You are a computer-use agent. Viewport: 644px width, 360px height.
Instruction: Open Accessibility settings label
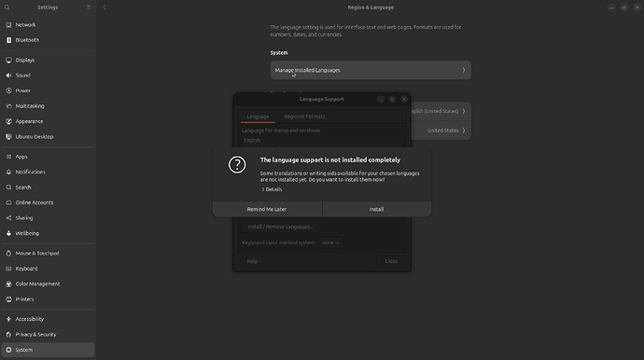[30, 319]
